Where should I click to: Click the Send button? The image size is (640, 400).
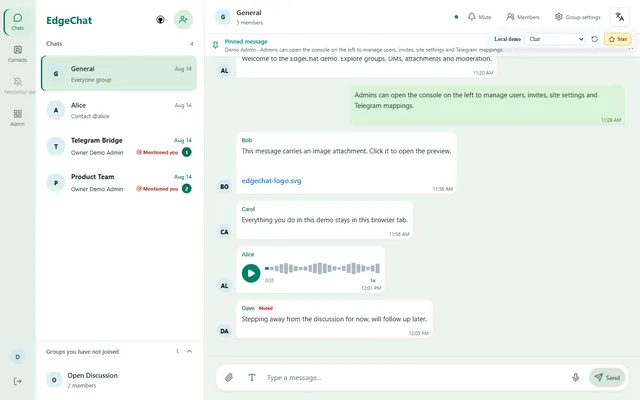(x=607, y=378)
